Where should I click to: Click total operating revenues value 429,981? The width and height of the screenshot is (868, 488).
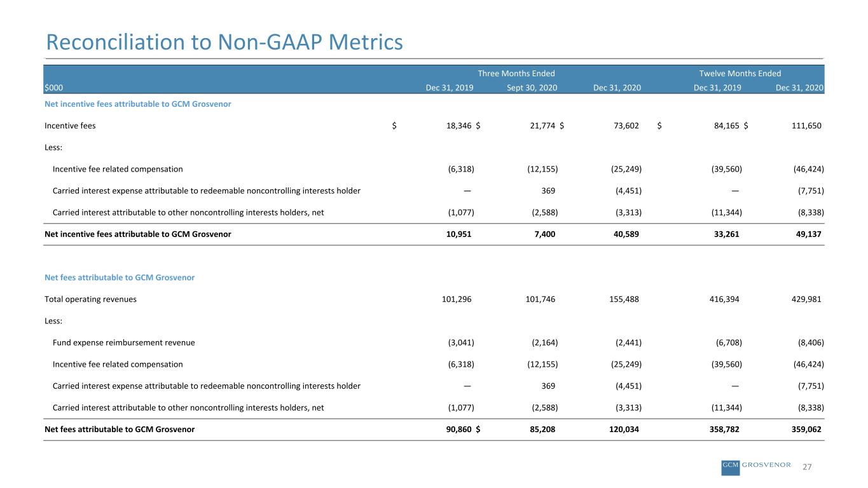click(806, 299)
